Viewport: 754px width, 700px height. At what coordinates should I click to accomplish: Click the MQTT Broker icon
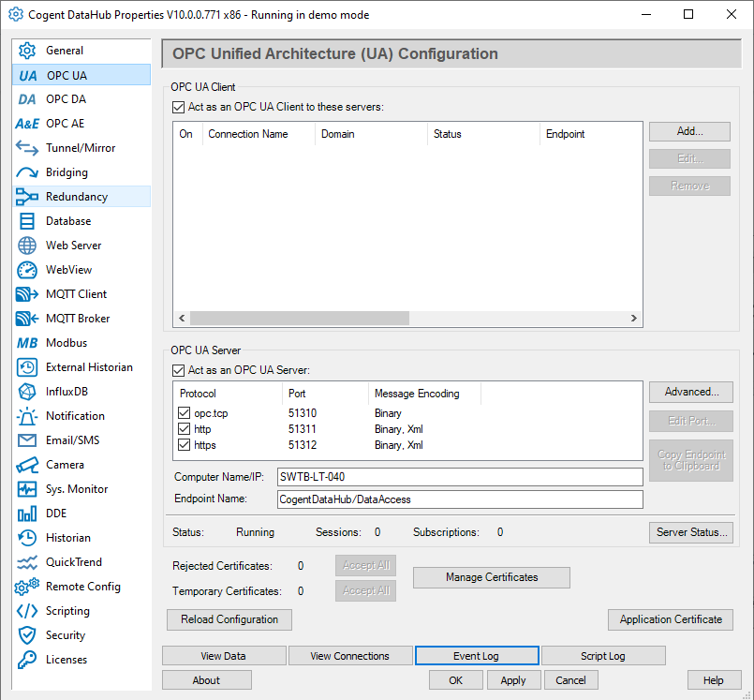coord(27,319)
